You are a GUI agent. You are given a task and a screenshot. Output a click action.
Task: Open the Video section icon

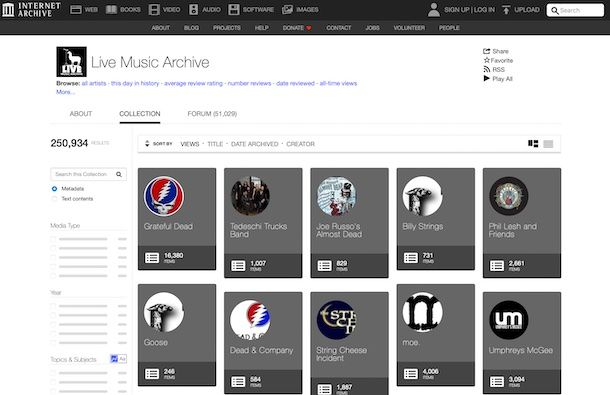point(154,10)
